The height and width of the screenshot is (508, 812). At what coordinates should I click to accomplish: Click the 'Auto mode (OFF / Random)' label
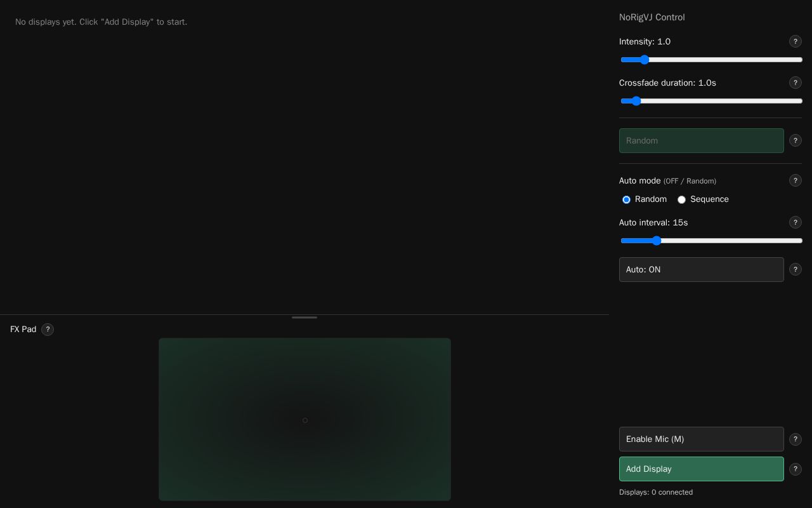[667, 180]
